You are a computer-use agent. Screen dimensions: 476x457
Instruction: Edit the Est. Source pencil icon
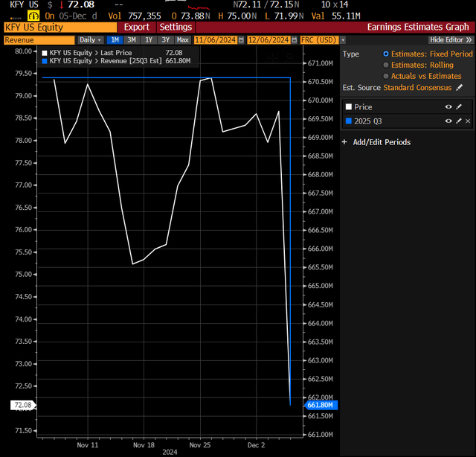click(x=458, y=88)
